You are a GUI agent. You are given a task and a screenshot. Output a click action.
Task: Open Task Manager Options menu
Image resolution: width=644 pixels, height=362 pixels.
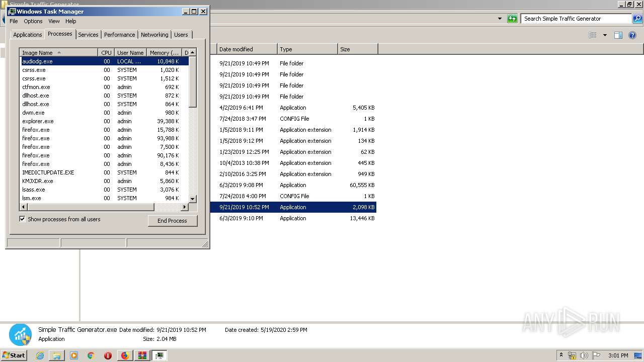coord(33,21)
